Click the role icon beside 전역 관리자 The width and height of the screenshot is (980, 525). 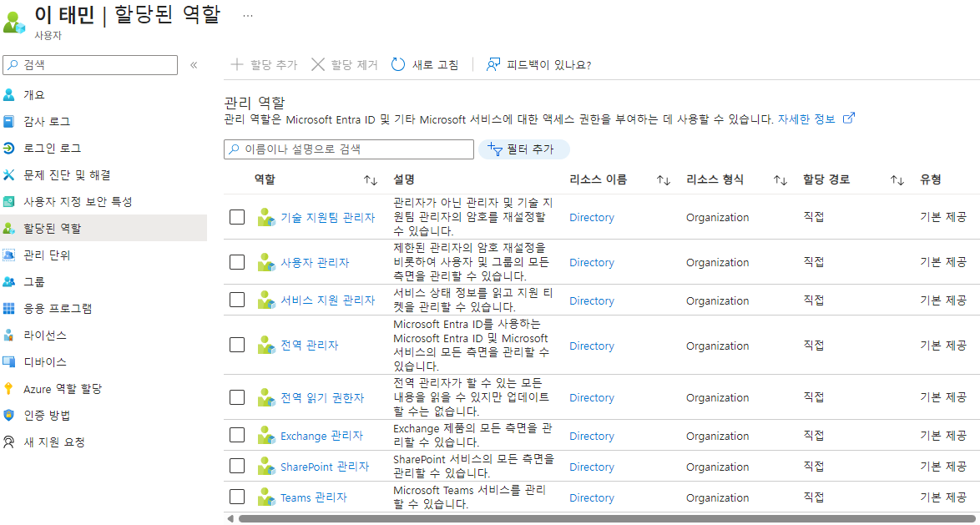tap(267, 345)
